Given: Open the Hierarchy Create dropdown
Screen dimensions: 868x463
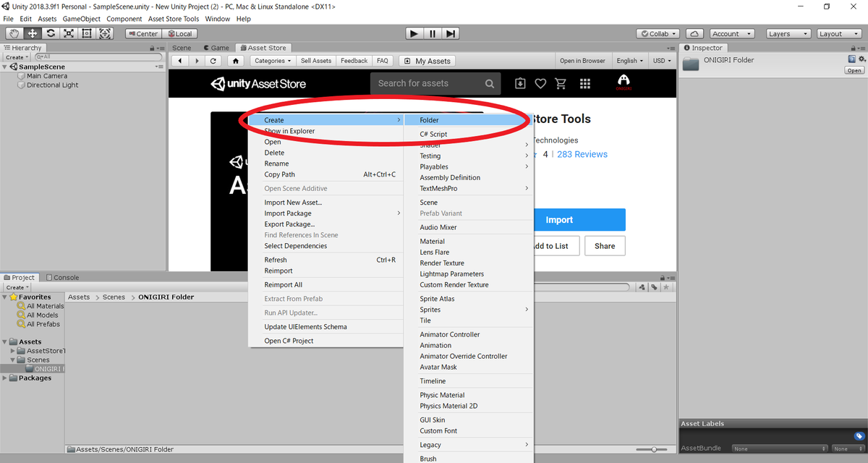Looking at the screenshot, I should 17,57.
